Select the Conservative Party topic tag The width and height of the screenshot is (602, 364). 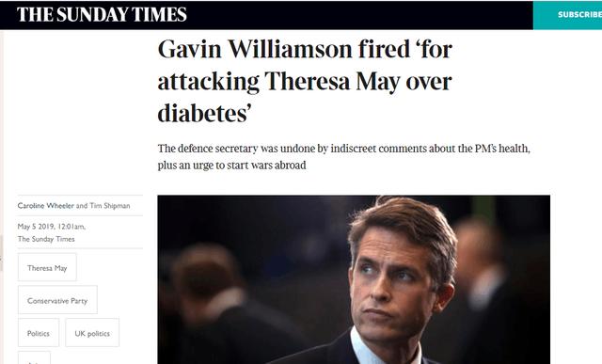click(x=57, y=300)
